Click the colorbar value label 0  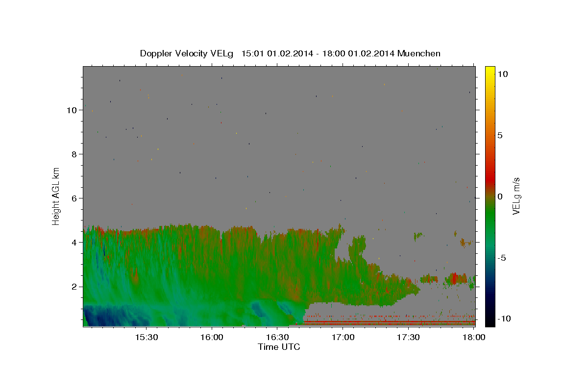click(x=500, y=196)
